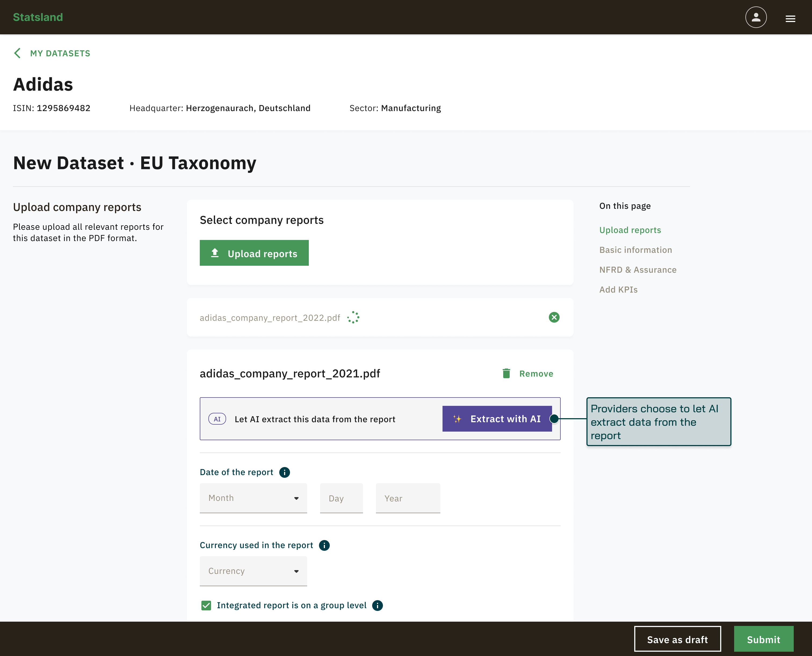The height and width of the screenshot is (656, 812).
Task: Click the green Upload reports button
Action: pyautogui.click(x=254, y=253)
